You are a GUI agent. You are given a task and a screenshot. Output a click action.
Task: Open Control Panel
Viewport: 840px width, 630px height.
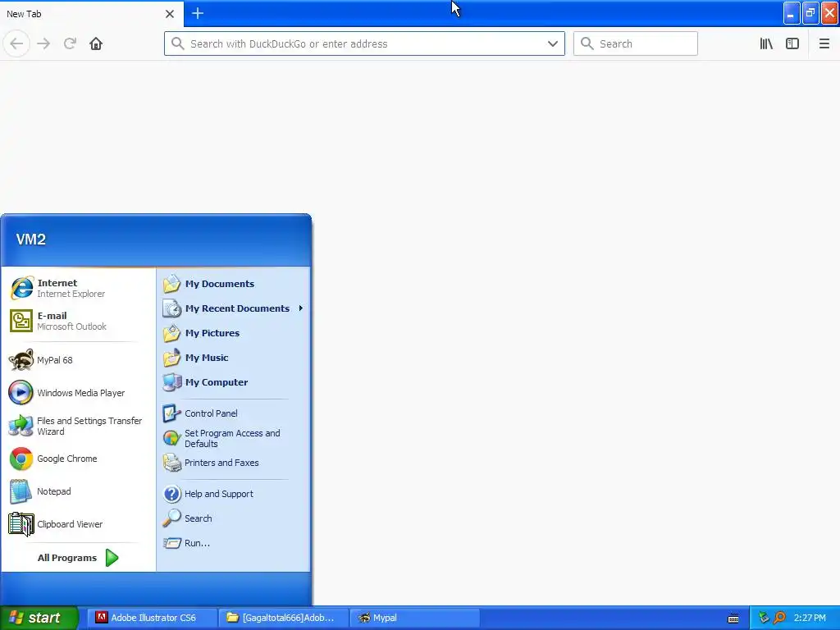coord(234,413)
